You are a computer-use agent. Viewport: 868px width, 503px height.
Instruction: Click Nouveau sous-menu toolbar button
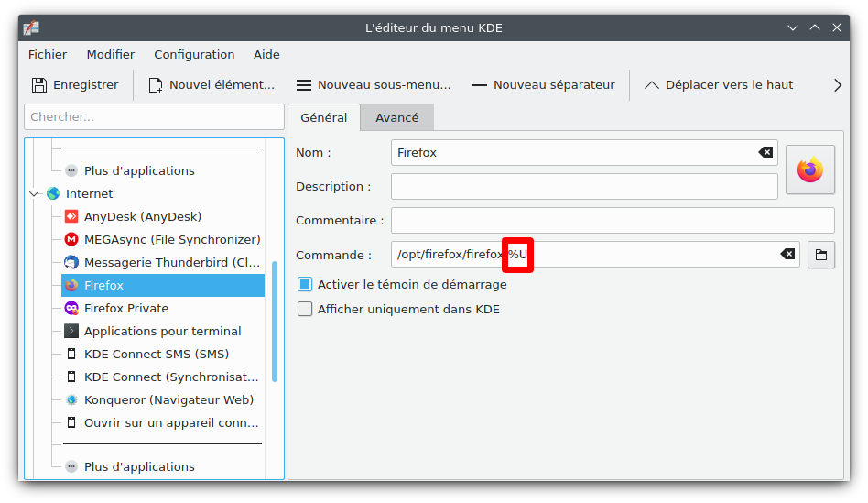coord(374,85)
